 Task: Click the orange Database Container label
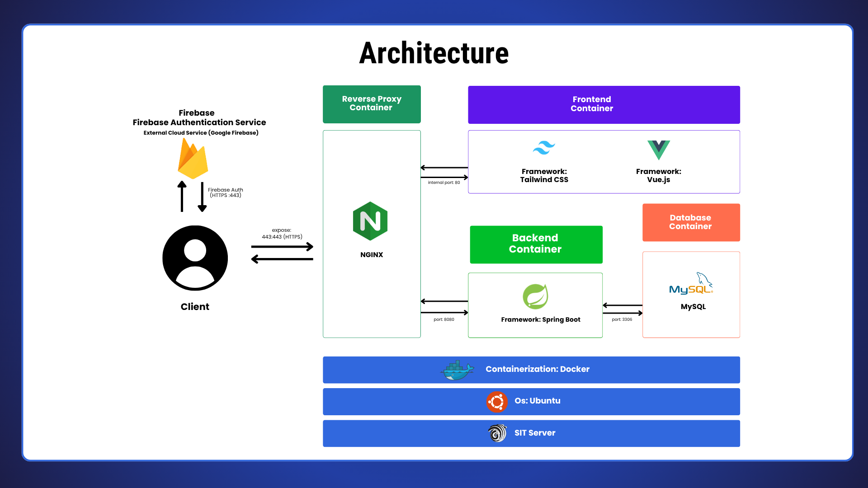(x=691, y=222)
